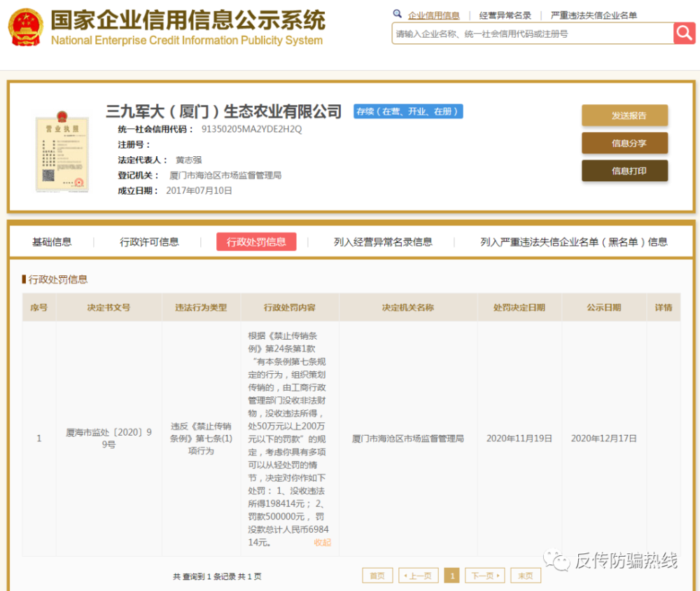Click the company name 三九军大(厦门)生态农业有限公司
Viewport: 700px width, 591px height.
(x=224, y=111)
